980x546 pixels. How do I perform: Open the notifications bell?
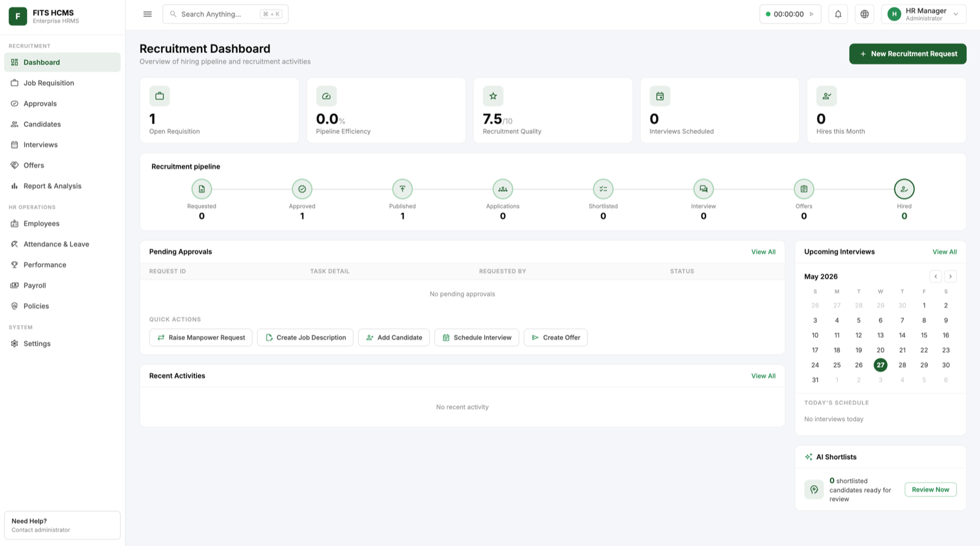(838, 14)
